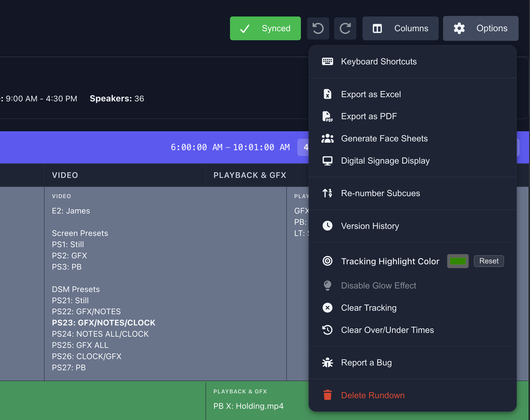530x420 pixels.
Task: Click the PS25: GFX ALL line
Action: pos(80,345)
